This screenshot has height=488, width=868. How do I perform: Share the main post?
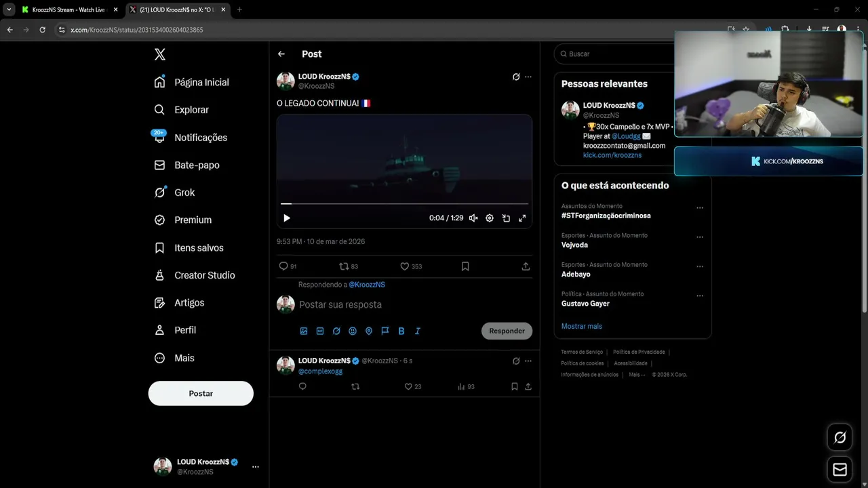[x=526, y=266]
